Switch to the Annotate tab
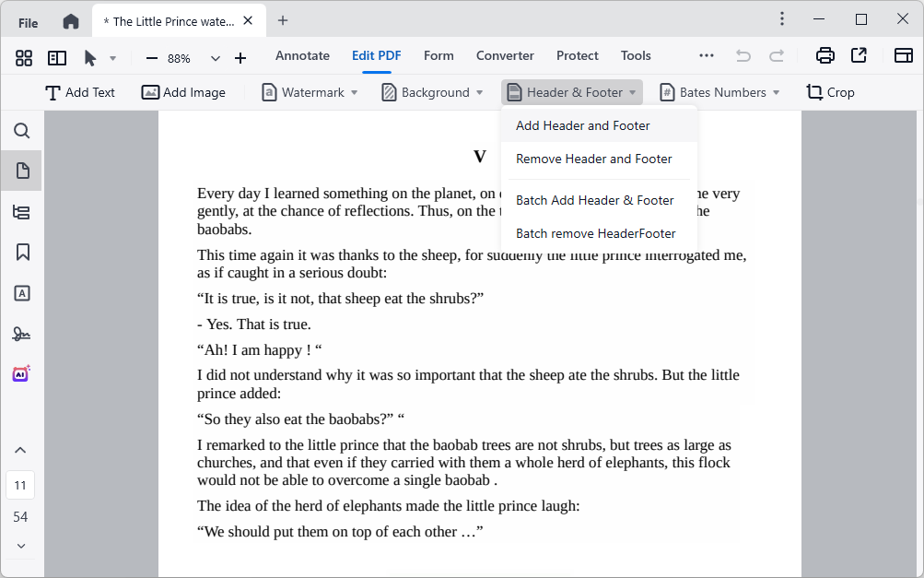 coord(302,55)
